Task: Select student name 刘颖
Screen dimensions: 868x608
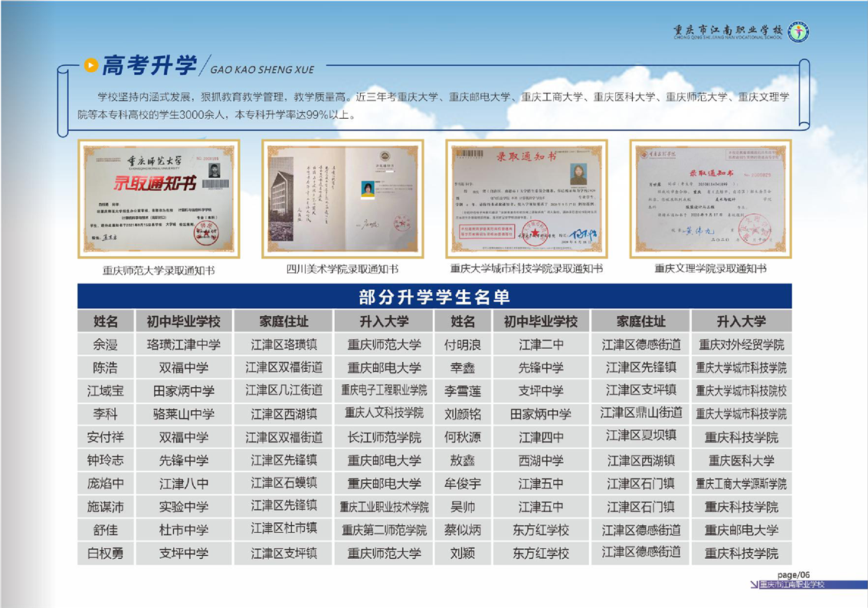Action: click(463, 553)
